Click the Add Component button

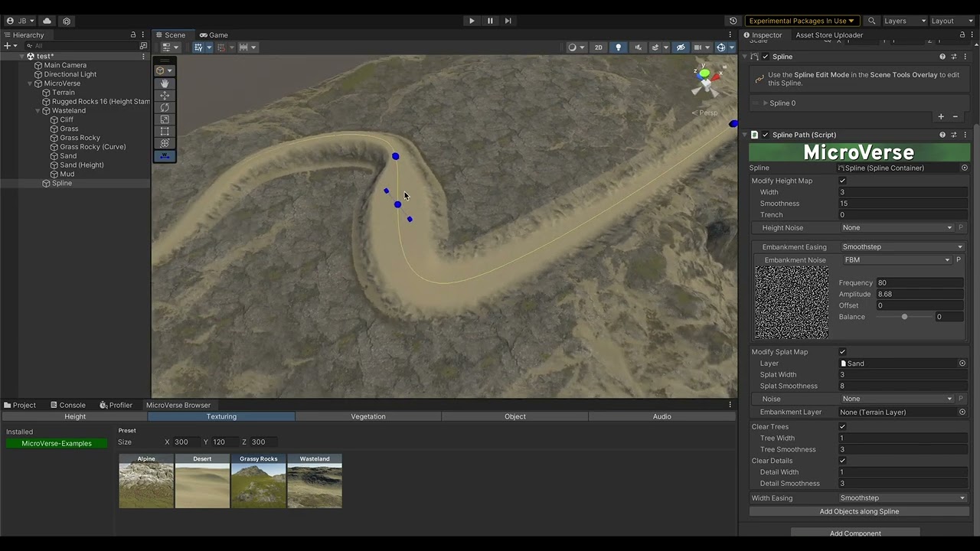tap(855, 533)
